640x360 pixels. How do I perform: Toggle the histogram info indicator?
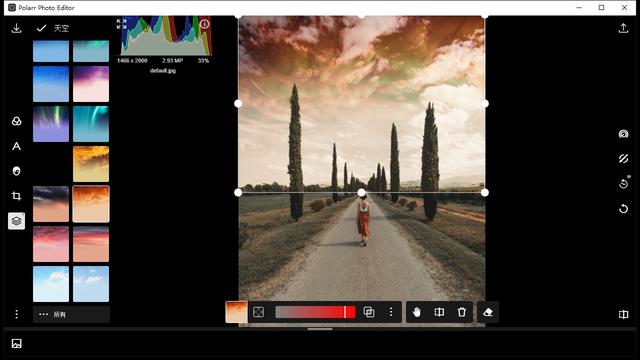(x=204, y=24)
